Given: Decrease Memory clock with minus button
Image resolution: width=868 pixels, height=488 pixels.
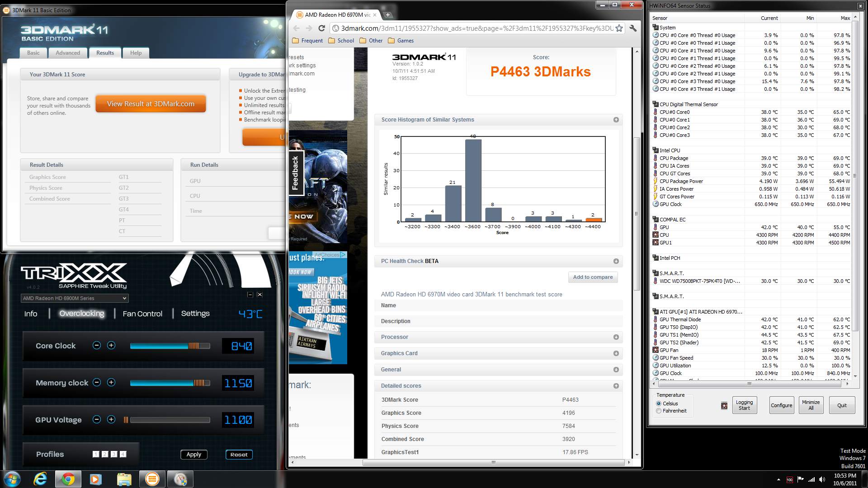Looking at the screenshot, I should pos(96,382).
